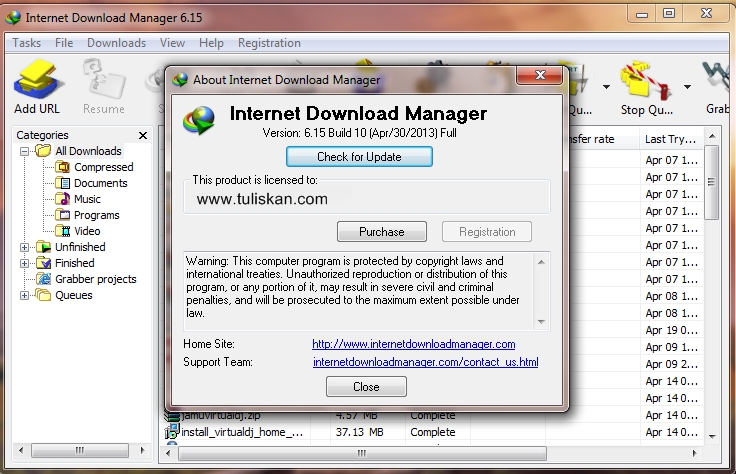
Task: Open the Stop Queue dropdown arrow
Action: [x=687, y=87]
